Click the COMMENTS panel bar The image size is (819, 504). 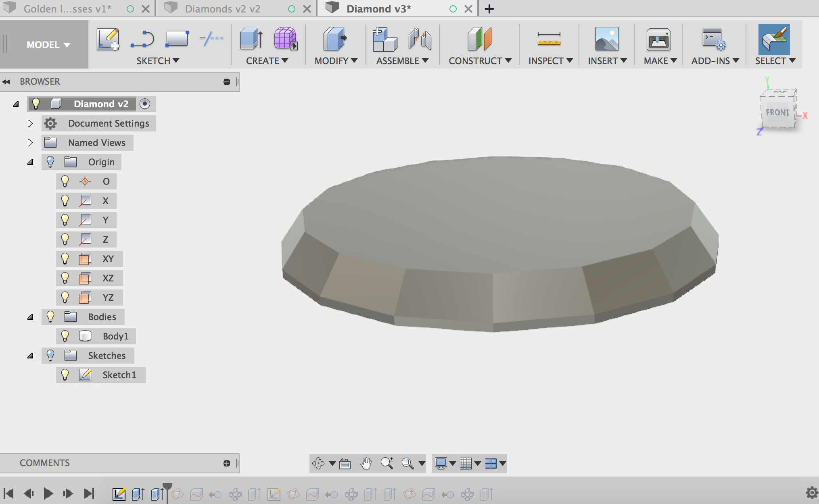point(45,462)
